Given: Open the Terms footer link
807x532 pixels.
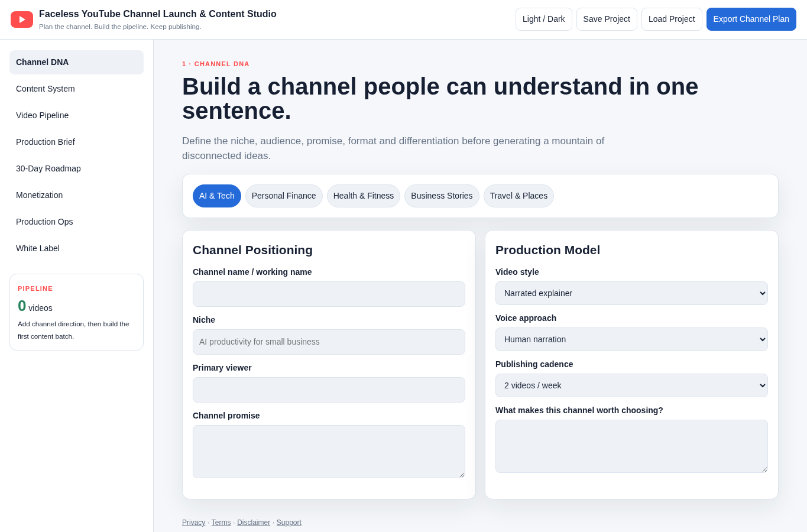Looking at the screenshot, I should 221,523.
